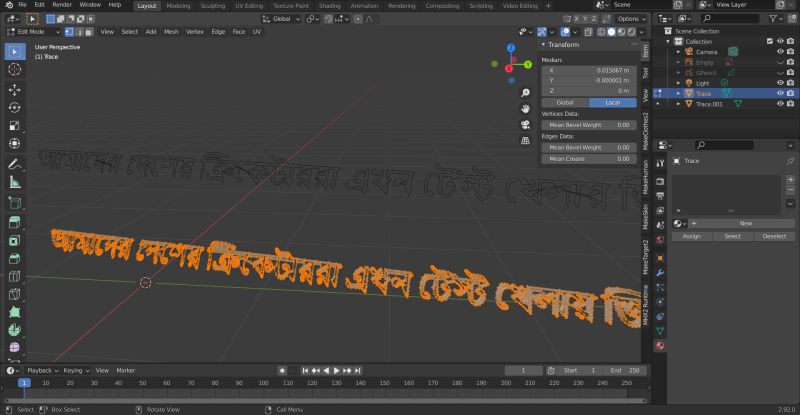
Task: Expand the Camera item in outliner
Action: [679, 52]
